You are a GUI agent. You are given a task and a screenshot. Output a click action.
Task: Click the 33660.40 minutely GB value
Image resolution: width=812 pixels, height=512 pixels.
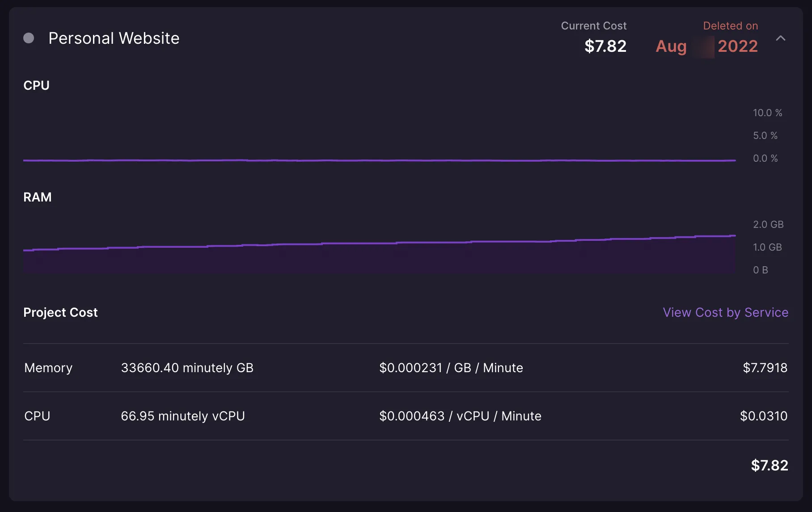click(x=188, y=368)
